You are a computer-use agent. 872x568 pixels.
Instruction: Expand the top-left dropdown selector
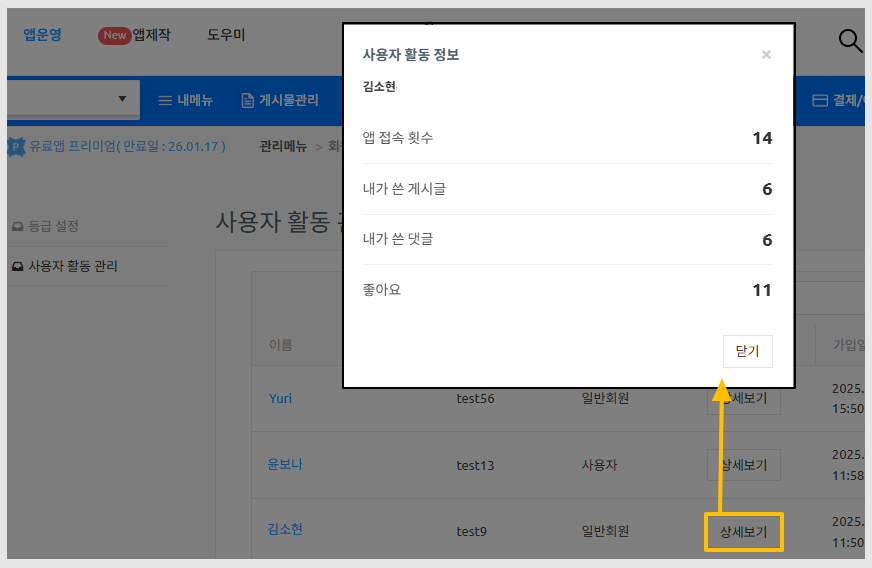click(x=122, y=99)
